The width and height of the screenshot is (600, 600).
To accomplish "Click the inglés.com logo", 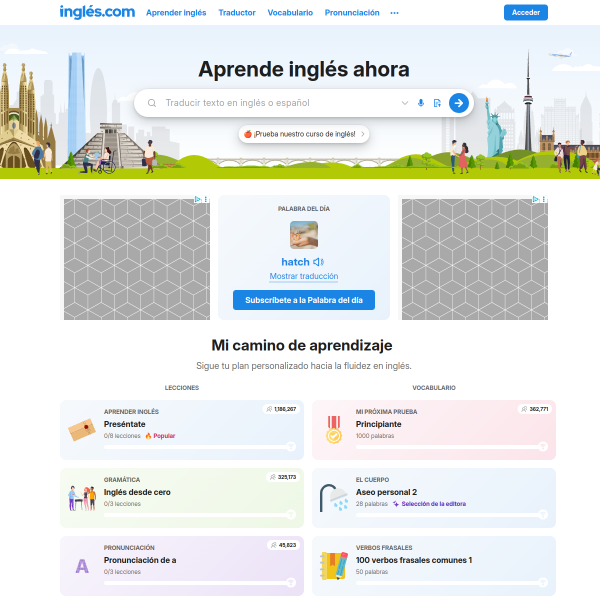I will click(x=97, y=12).
